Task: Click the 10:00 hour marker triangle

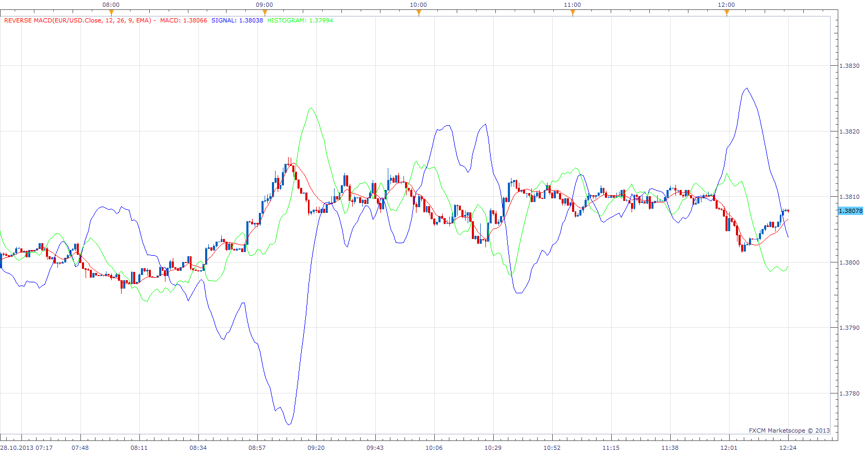Action: point(419,13)
